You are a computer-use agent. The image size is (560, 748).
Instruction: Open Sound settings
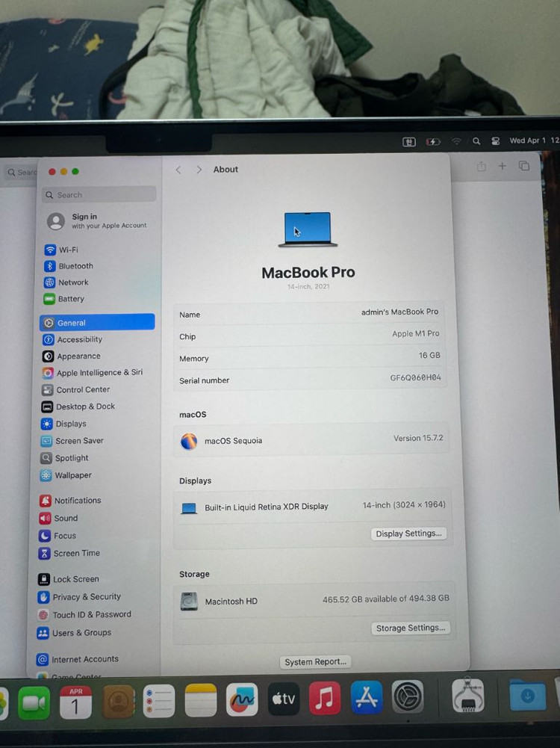click(x=59, y=518)
